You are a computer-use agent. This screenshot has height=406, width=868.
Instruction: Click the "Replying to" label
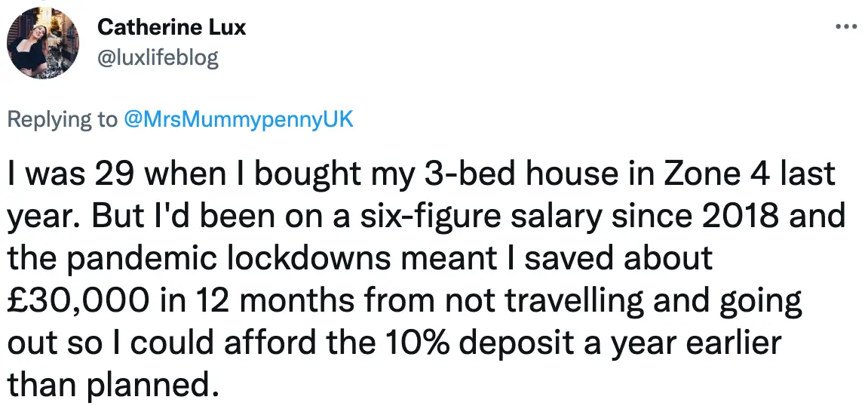point(63,119)
